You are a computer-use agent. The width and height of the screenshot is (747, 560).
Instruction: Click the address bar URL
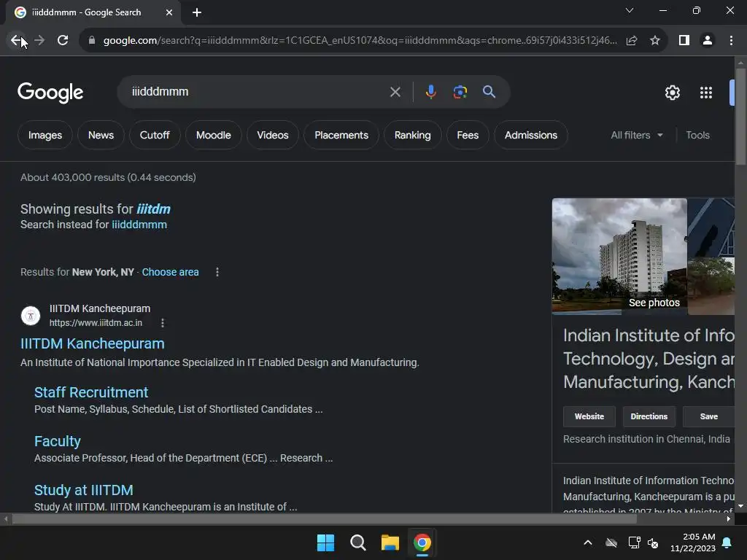360,41
